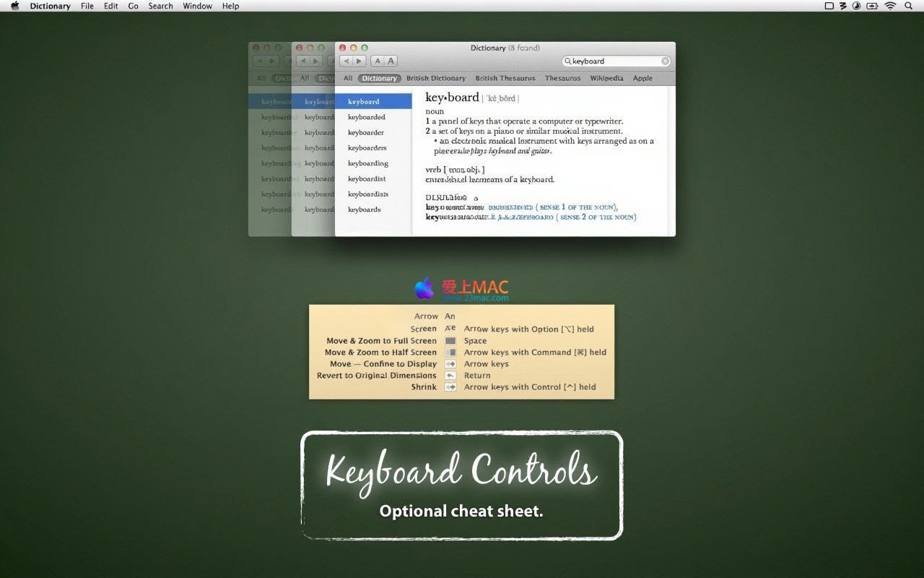Open Spotlight search in menu bar
The image size is (924, 578).
pyautogui.click(x=908, y=6)
